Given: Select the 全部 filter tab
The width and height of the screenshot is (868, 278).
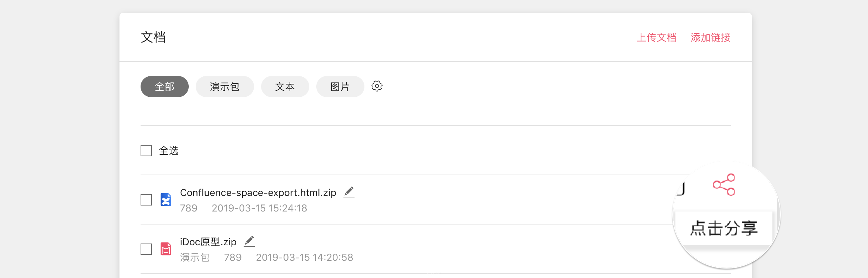Looking at the screenshot, I should click(x=164, y=87).
